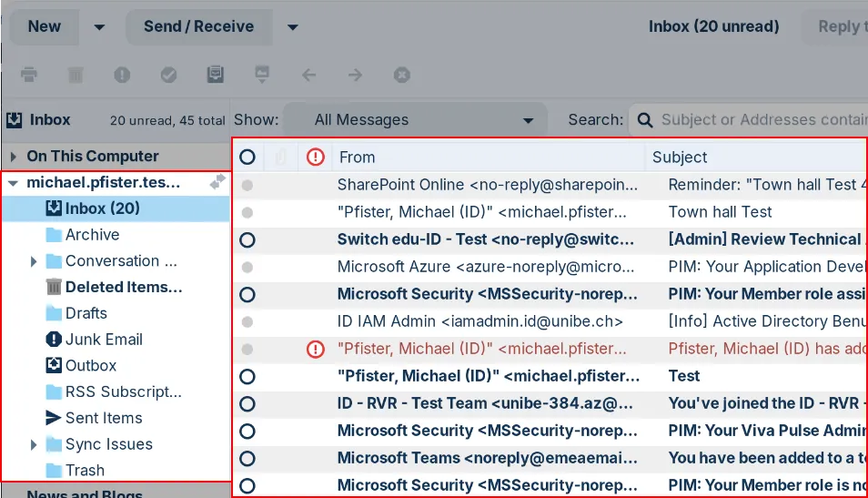The width and height of the screenshot is (868, 498).
Task: Click the account connection status icon
Action: click(x=217, y=182)
